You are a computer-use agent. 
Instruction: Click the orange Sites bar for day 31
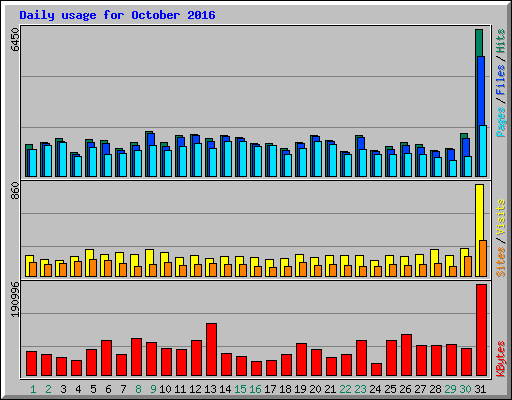pyautogui.click(x=483, y=258)
